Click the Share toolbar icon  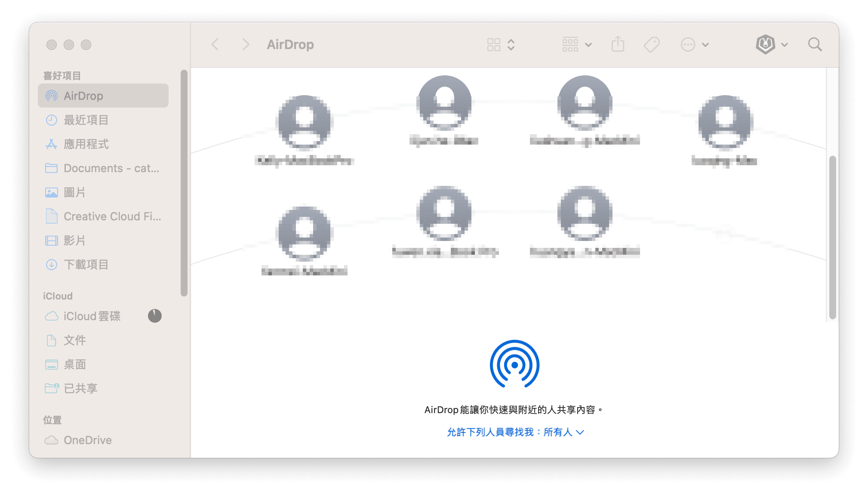click(618, 44)
